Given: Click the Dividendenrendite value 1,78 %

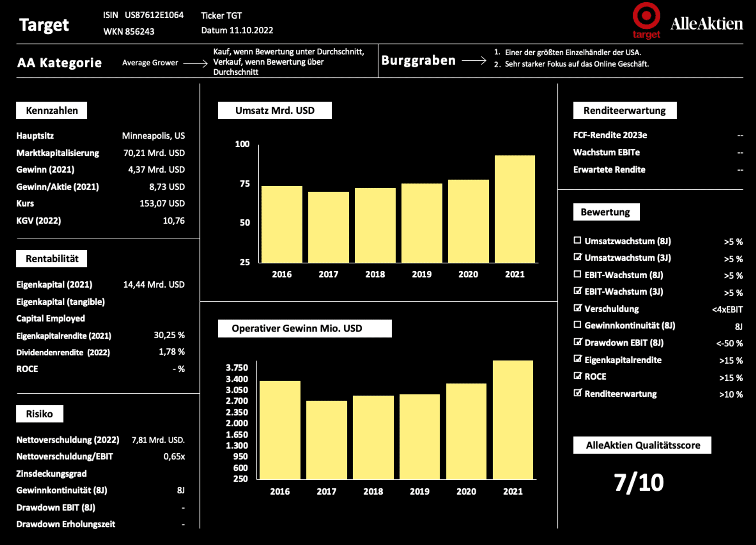Looking at the screenshot, I should pos(172,352).
